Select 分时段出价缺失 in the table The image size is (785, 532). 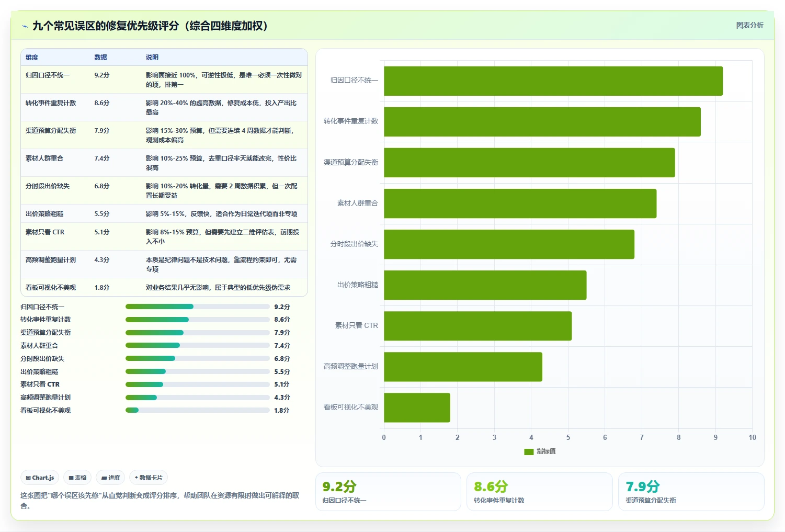point(48,186)
